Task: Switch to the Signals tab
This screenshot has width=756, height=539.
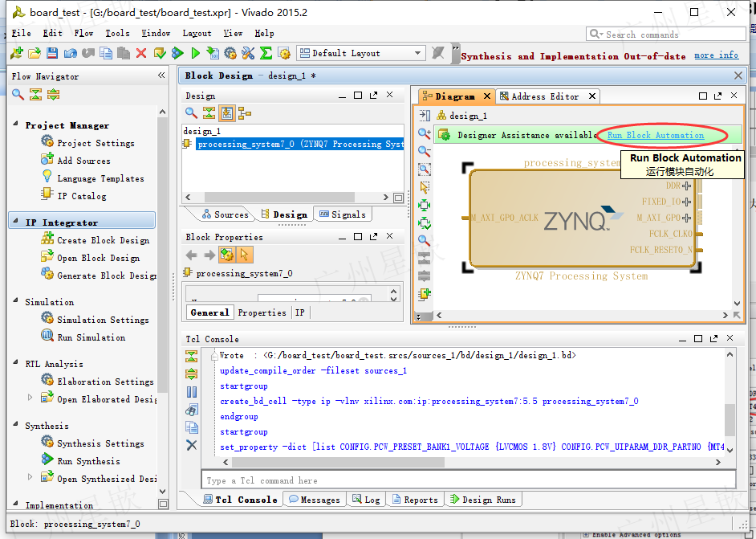Action: pyautogui.click(x=343, y=214)
